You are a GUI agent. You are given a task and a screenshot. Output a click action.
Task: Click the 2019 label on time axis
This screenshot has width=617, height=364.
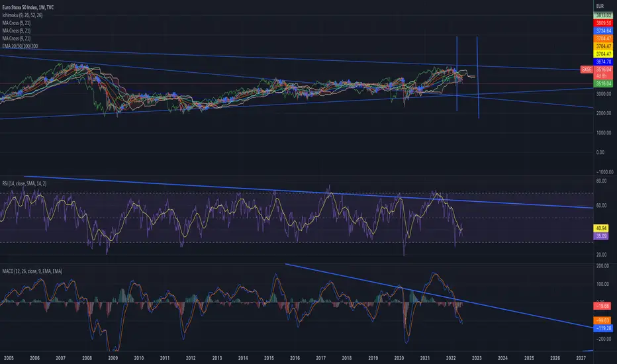(x=373, y=358)
